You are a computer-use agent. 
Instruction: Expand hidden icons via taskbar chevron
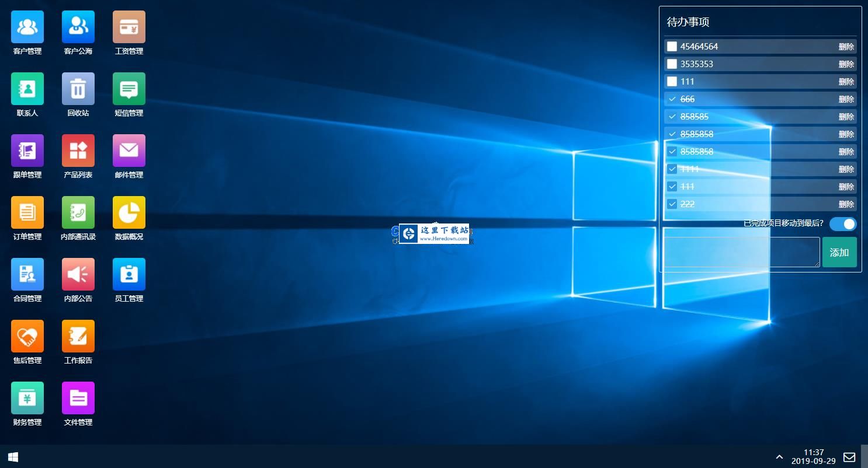tap(780, 457)
